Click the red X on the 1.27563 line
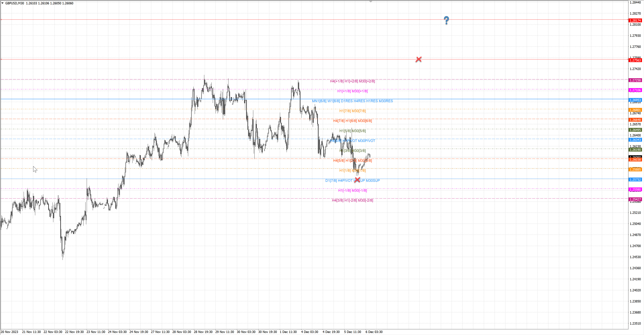The height and width of the screenshot is (335, 644). coord(418,59)
